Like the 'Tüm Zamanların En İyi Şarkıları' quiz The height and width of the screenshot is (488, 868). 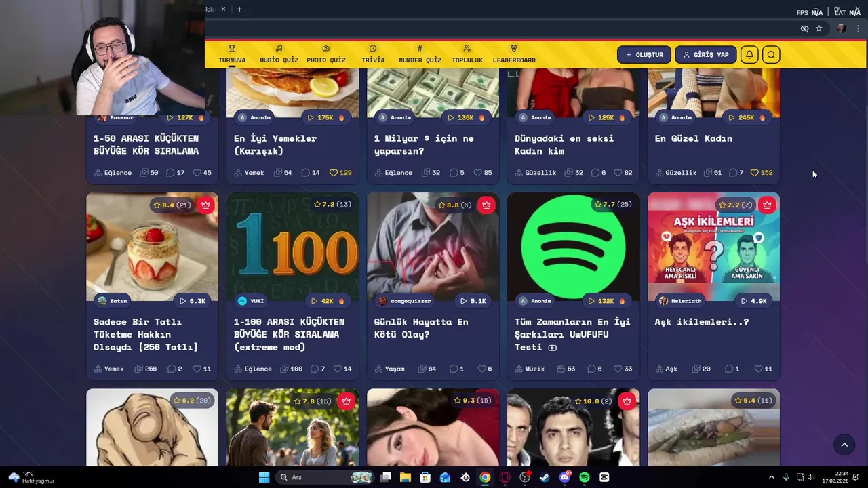tap(624, 369)
